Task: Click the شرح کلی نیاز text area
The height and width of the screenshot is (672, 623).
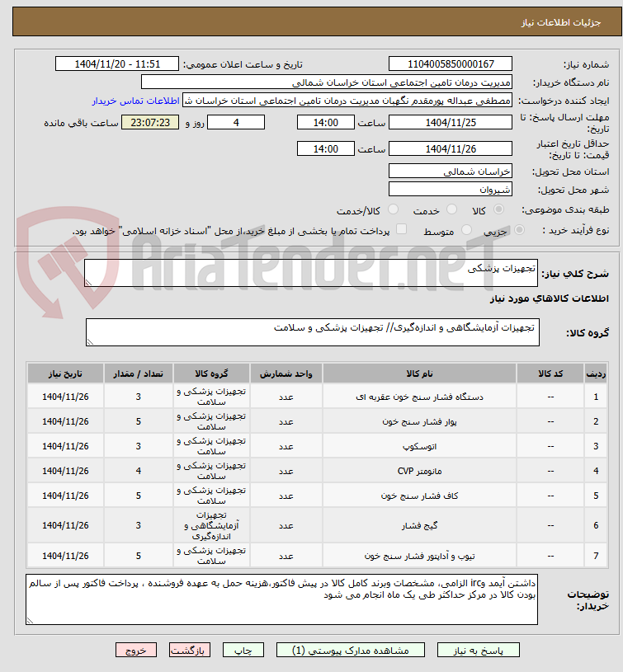Action: [311, 273]
